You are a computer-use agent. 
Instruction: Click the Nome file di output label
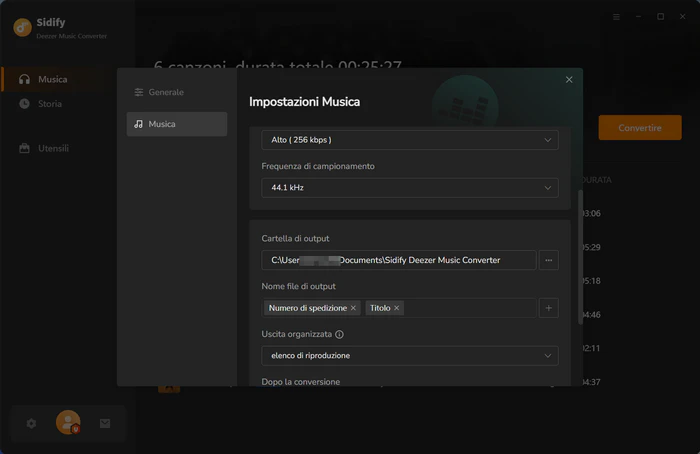point(299,286)
